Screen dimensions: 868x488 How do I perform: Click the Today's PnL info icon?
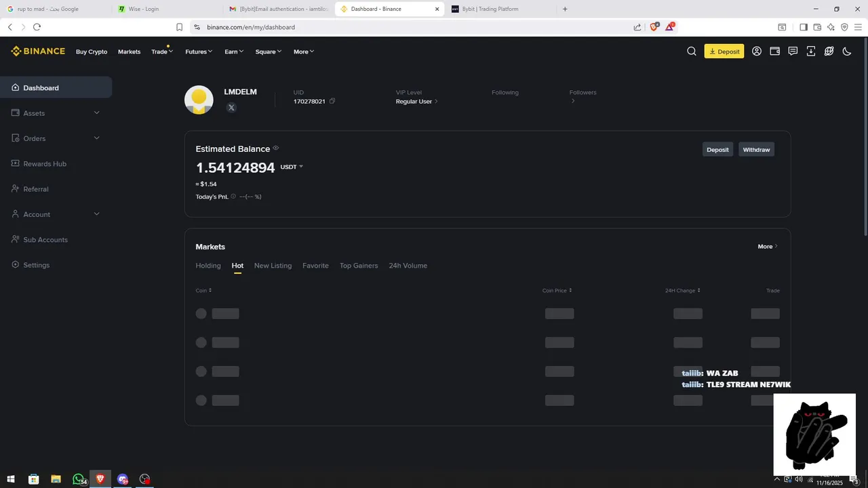tap(233, 197)
